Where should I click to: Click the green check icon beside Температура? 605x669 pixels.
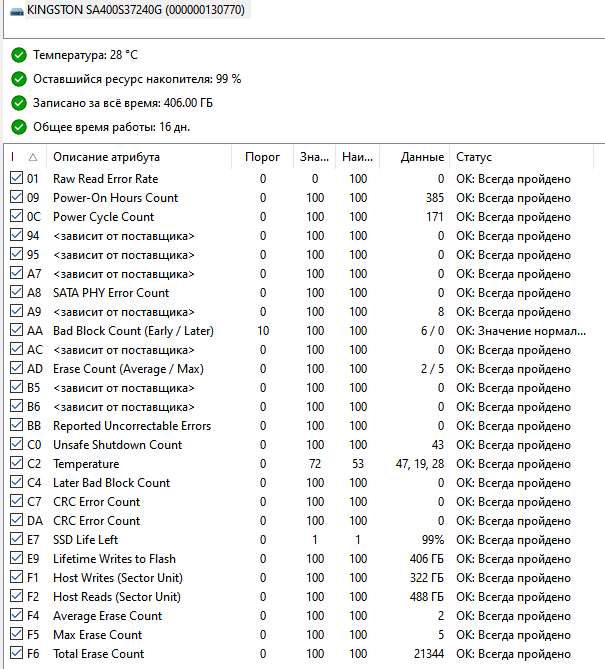tap(19, 55)
